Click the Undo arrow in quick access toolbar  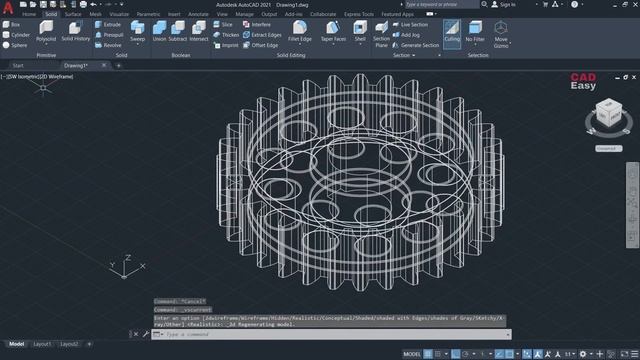(x=93, y=4)
